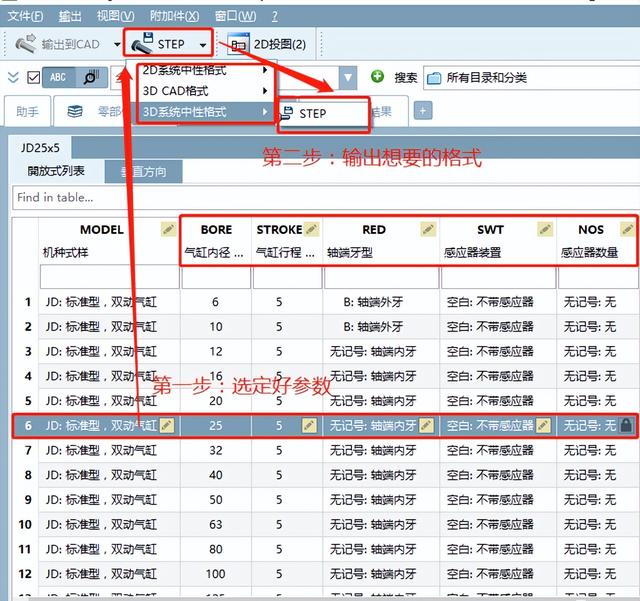This screenshot has width=640, height=601.
Task: Click the pencil icon in row 6 RED cell
Action: 426,426
